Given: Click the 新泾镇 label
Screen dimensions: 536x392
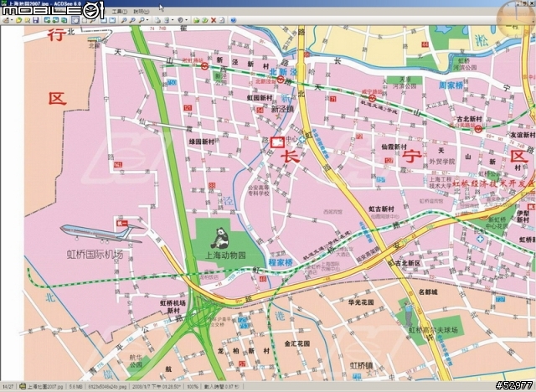Looking at the screenshot, I should tap(283, 109).
